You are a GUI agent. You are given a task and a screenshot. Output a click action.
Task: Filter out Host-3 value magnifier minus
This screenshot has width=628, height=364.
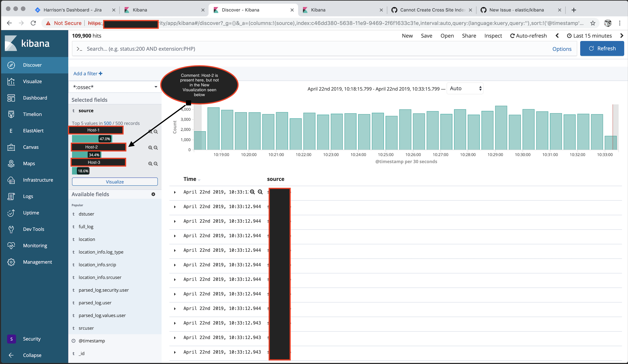pyautogui.click(x=156, y=164)
